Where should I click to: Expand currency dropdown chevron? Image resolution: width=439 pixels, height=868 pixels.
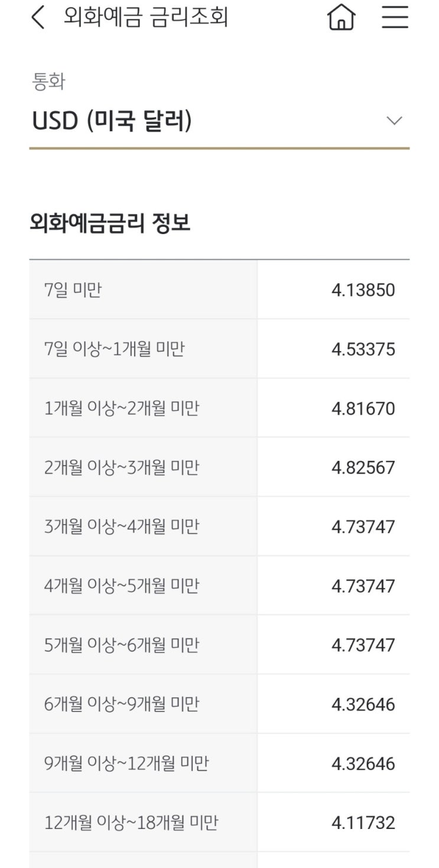coord(394,121)
